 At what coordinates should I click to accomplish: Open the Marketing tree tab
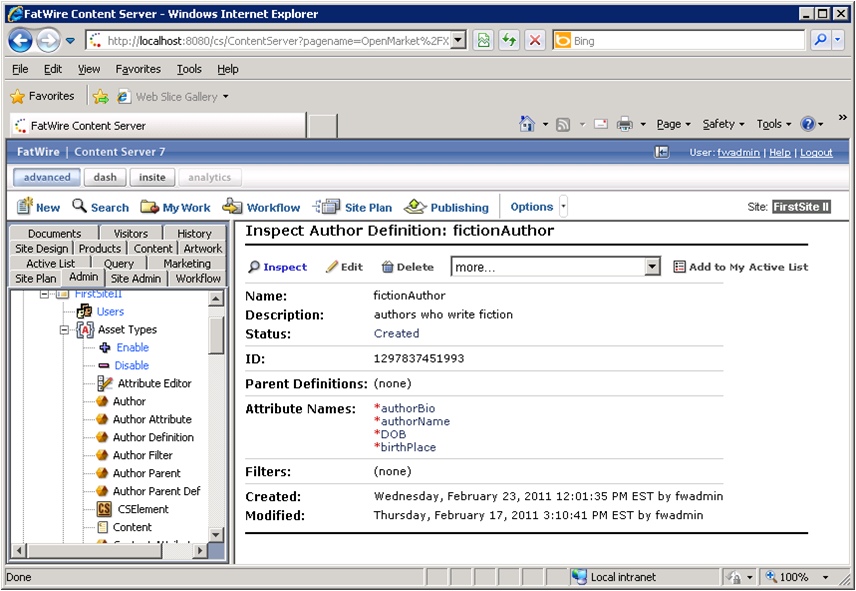187,264
